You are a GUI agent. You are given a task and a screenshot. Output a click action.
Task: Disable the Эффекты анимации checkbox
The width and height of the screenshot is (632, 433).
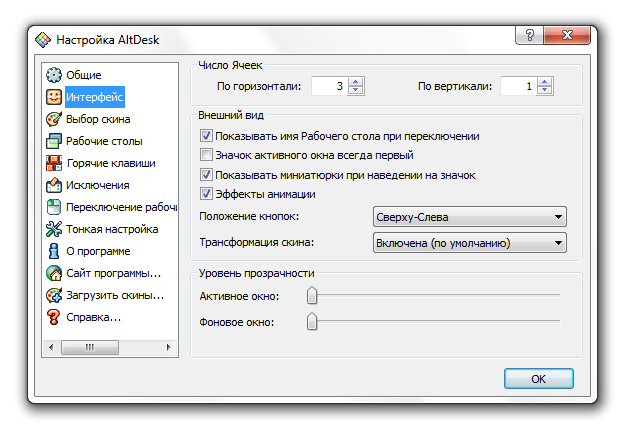coord(206,194)
